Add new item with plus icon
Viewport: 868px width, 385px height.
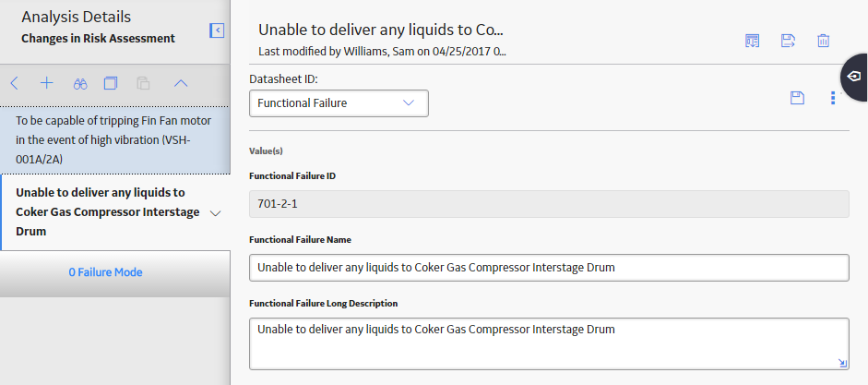pos(47,84)
